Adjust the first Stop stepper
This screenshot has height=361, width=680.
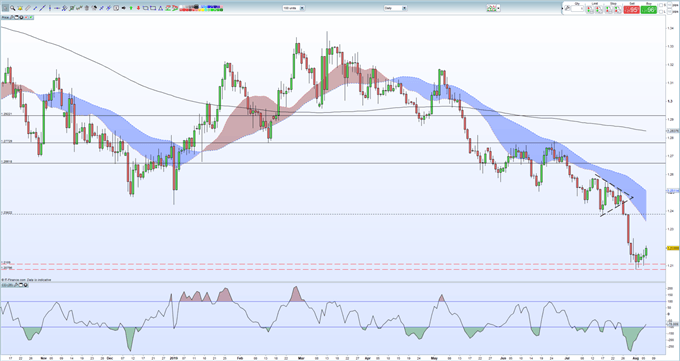608,10
